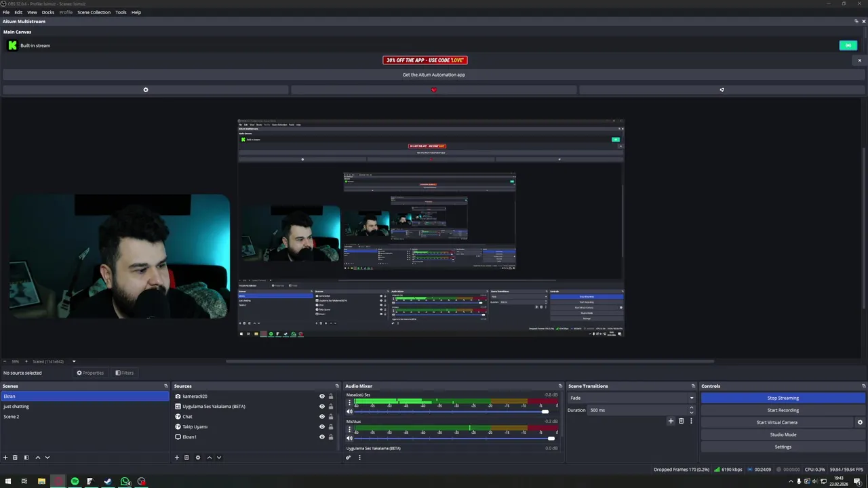Screen dimensions: 868x488
Task: Remove selected scene with trash icon
Action: (15, 457)
